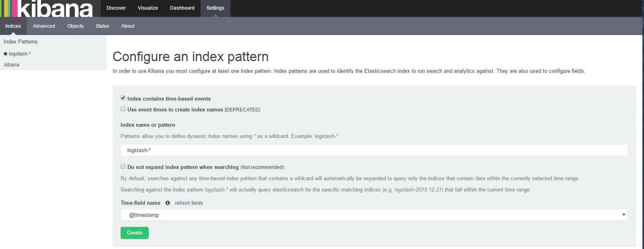Check Do not expand index pattern when searching

click(123, 167)
